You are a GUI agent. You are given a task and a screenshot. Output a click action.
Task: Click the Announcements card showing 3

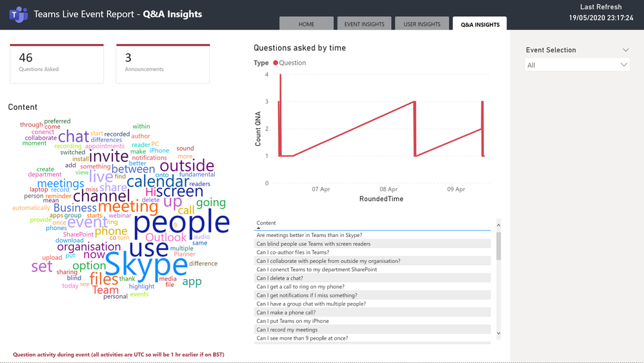163,63
